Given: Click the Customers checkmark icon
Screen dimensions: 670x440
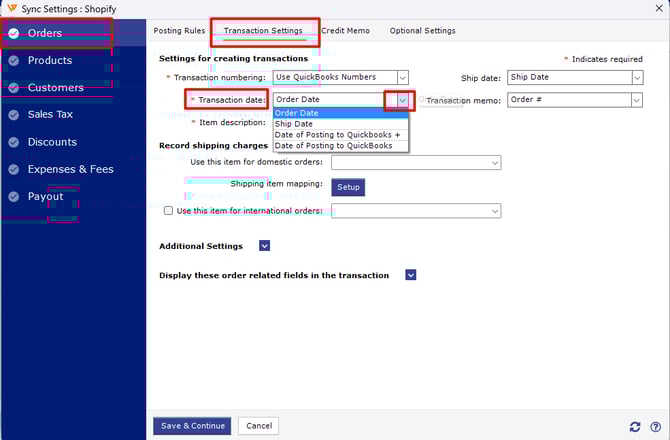Looking at the screenshot, I should (x=14, y=88).
